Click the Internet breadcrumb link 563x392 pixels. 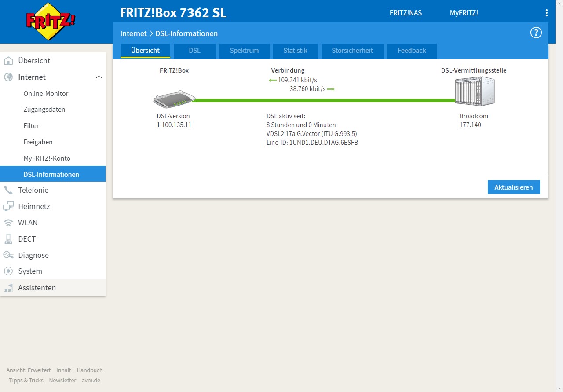(134, 33)
